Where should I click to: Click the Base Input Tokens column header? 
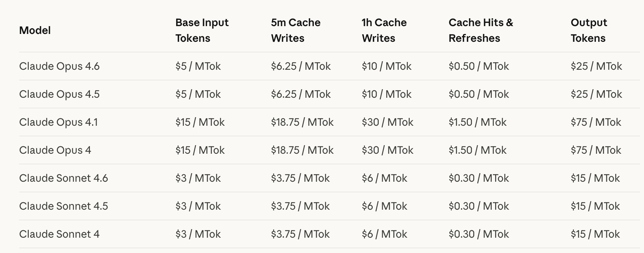[x=202, y=30]
